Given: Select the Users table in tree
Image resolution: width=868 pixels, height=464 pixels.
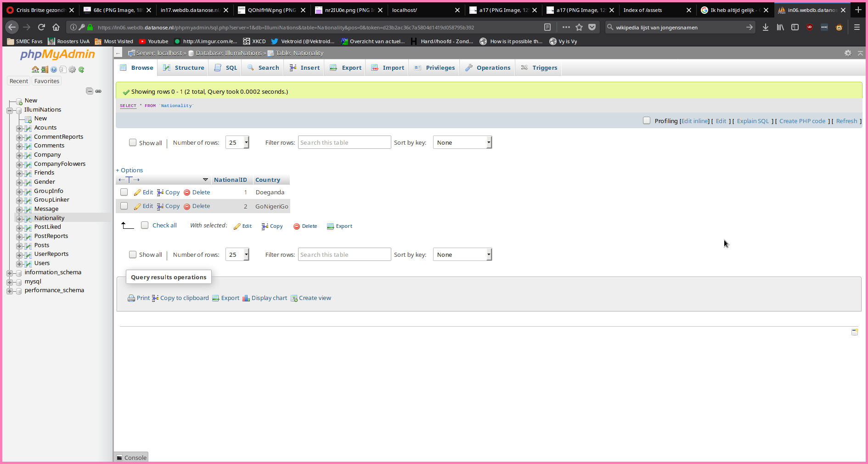Looking at the screenshot, I should pyautogui.click(x=42, y=263).
